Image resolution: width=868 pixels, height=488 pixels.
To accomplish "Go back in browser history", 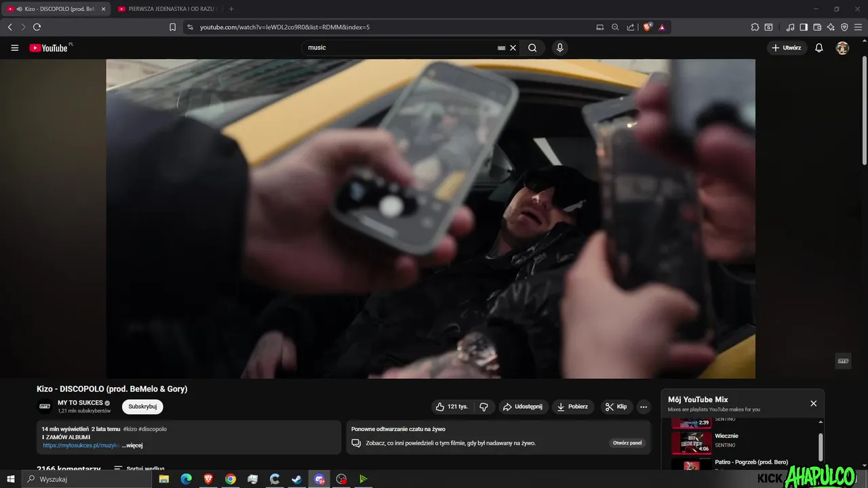I will click(10, 27).
